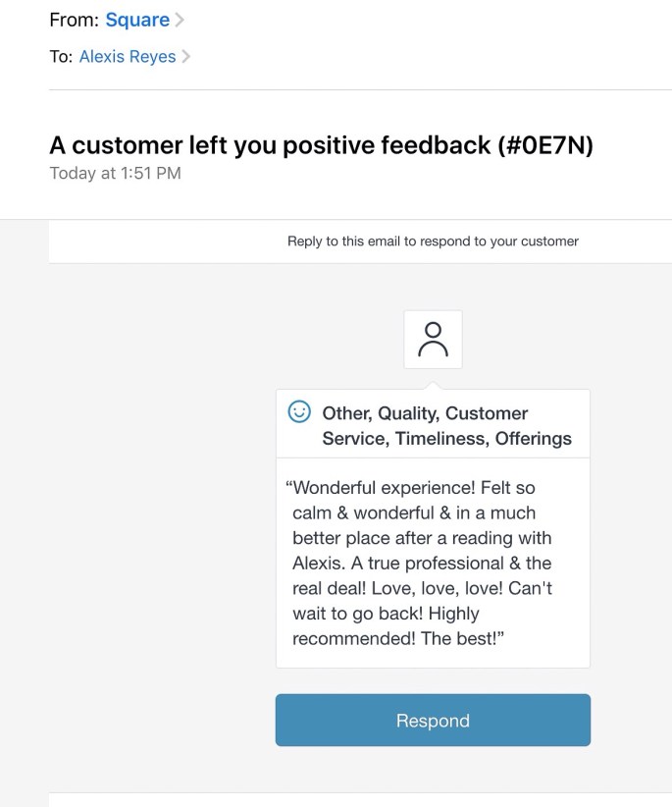Click the customer avatar person icon
Image resolution: width=672 pixels, height=807 pixels.
[x=433, y=340]
